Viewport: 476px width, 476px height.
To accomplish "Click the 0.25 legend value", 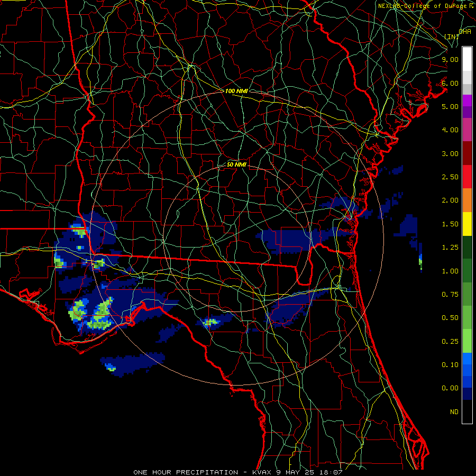I will click(450, 342).
